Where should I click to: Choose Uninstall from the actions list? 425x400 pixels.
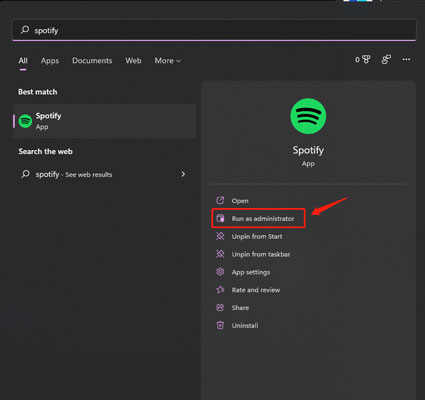click(245, 325)
